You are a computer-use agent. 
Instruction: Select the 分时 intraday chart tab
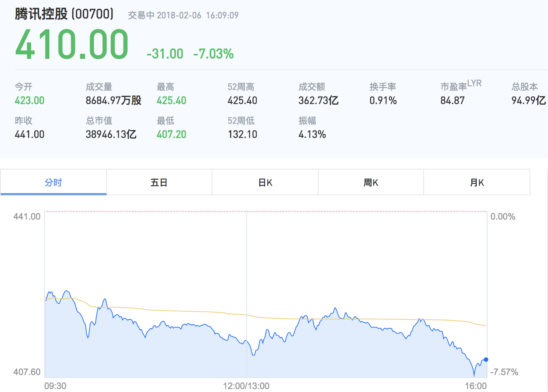click(53, 182)
